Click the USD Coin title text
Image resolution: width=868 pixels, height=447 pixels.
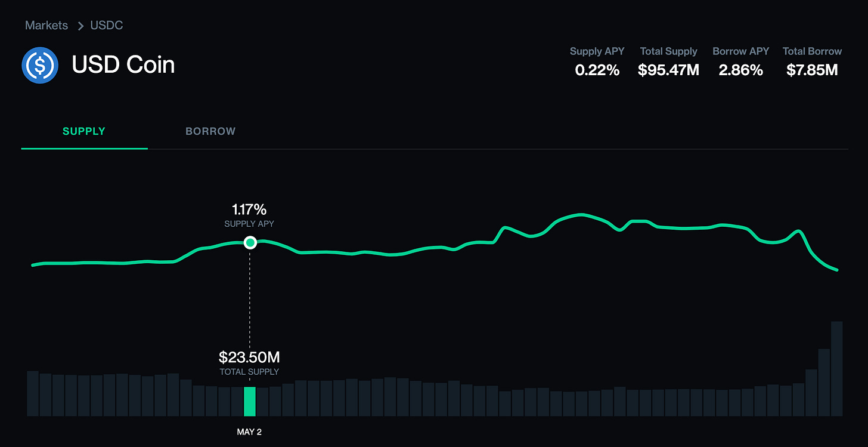click(123, 64)
